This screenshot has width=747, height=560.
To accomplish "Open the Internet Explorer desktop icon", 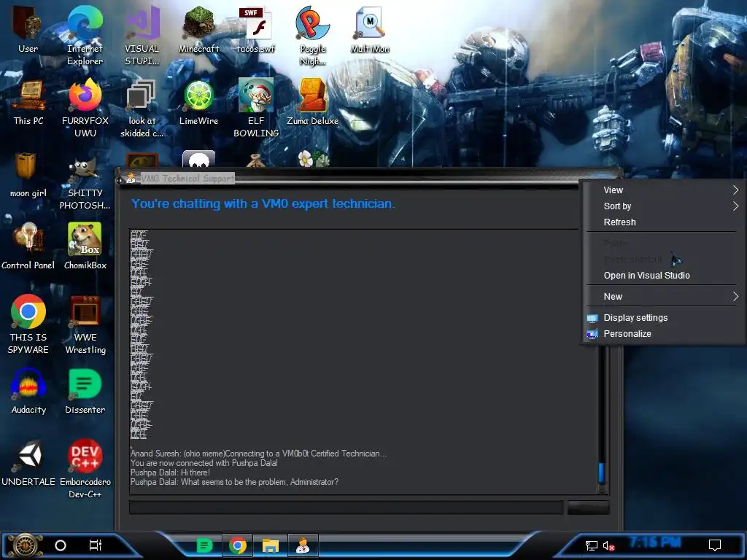I will [85, 35].
